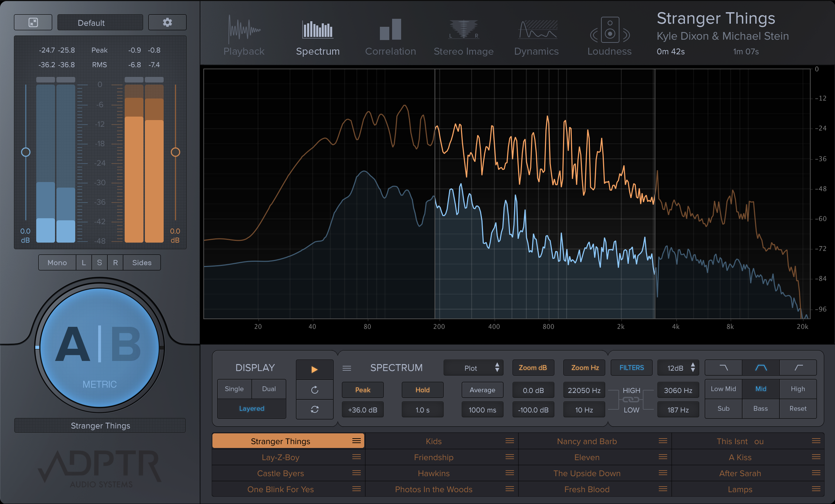835x504 pixels.
Task: Click the loop sync arrows icon
Action: coord(314,409)
